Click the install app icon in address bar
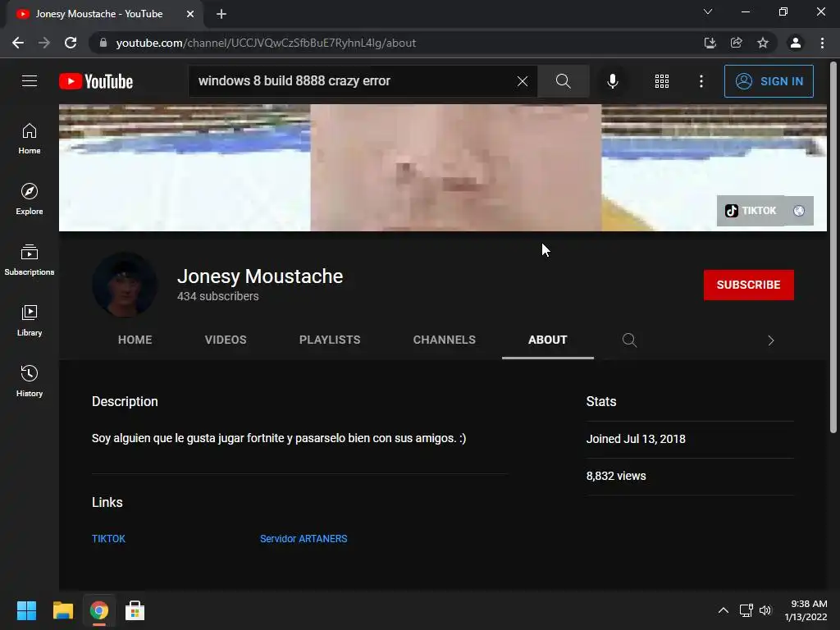Viewport: 840px width, 630px height. pos(710,43)
